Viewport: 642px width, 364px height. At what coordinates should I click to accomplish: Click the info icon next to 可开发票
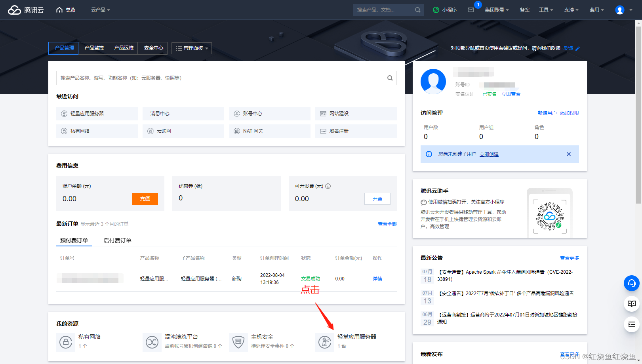(x=328, y=186)
